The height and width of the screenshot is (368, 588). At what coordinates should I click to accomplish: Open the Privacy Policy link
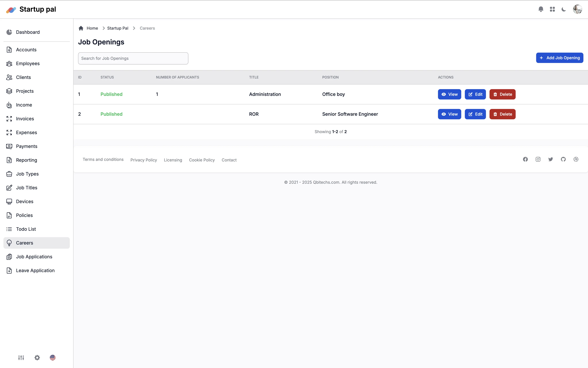(x=144, y=160)
